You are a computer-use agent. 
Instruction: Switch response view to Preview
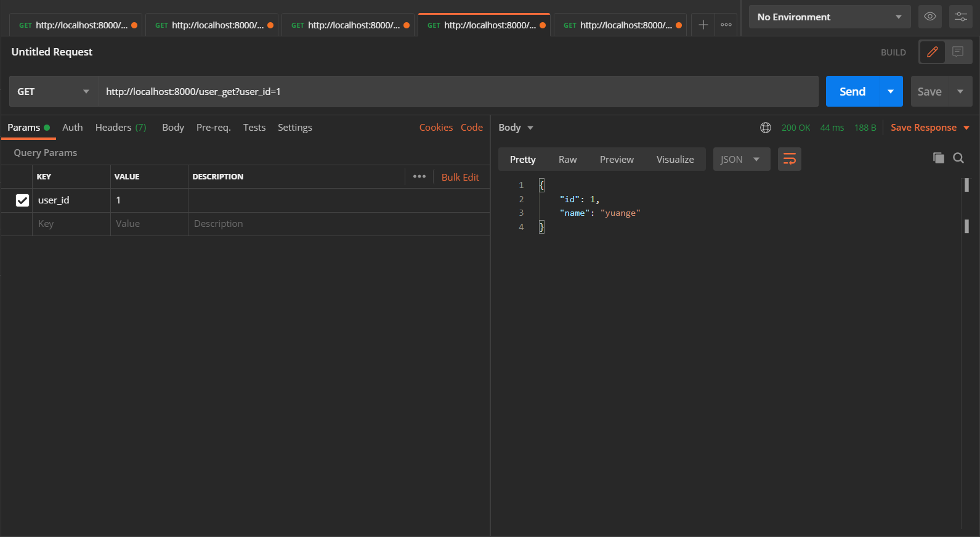coord(617,159)
